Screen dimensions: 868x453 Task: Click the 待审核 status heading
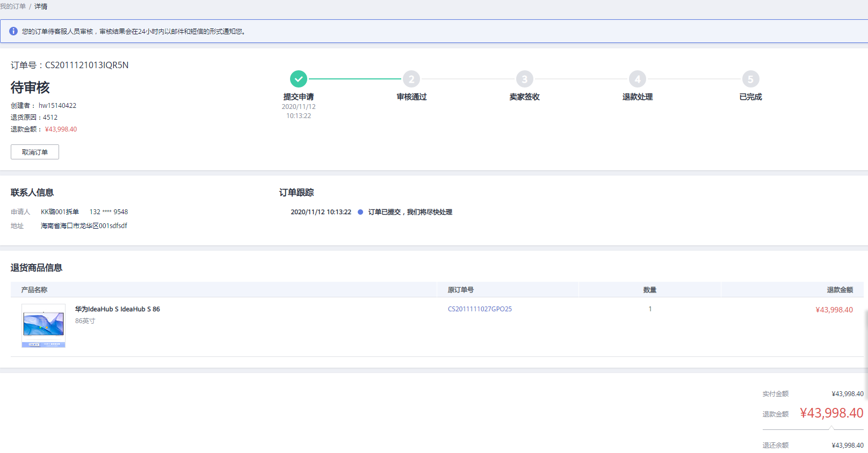coord(30,87)
